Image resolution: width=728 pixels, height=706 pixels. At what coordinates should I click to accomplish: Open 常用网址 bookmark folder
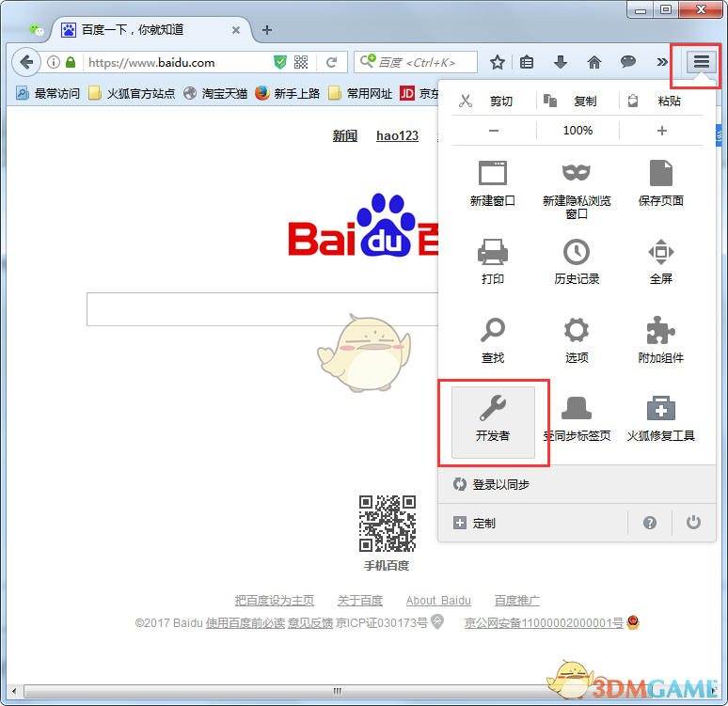(x=360, y=94)
